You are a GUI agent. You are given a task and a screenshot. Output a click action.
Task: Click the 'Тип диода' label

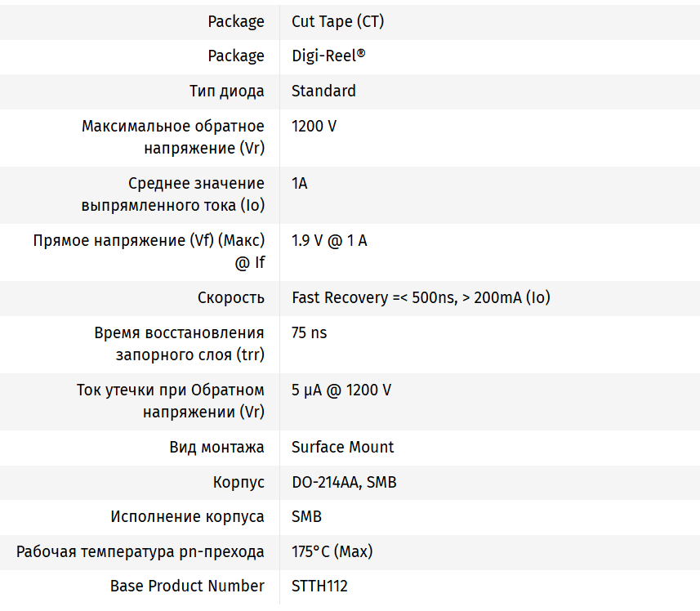pos(226,91)
